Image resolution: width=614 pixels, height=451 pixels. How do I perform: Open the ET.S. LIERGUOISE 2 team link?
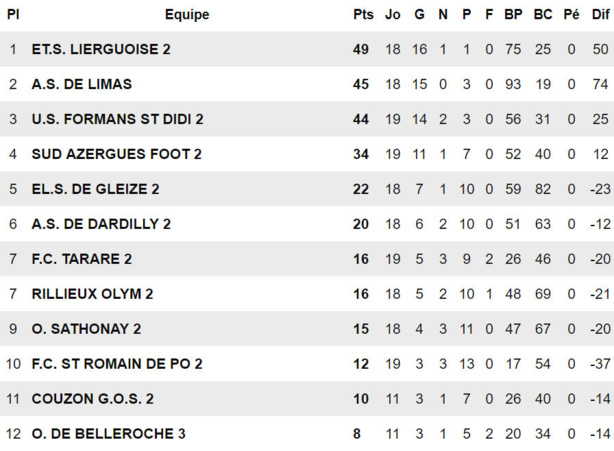click(101, 49)
